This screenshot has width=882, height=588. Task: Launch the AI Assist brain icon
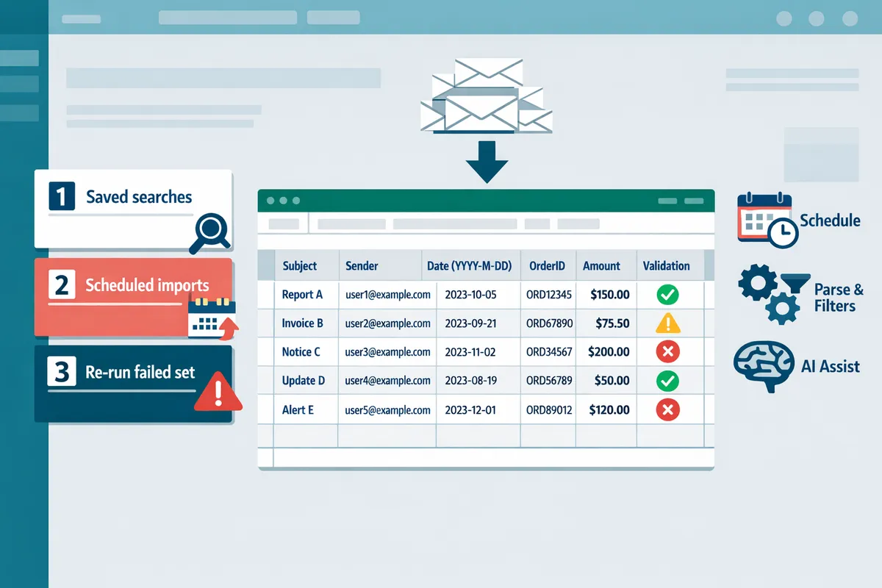point(763,365)
